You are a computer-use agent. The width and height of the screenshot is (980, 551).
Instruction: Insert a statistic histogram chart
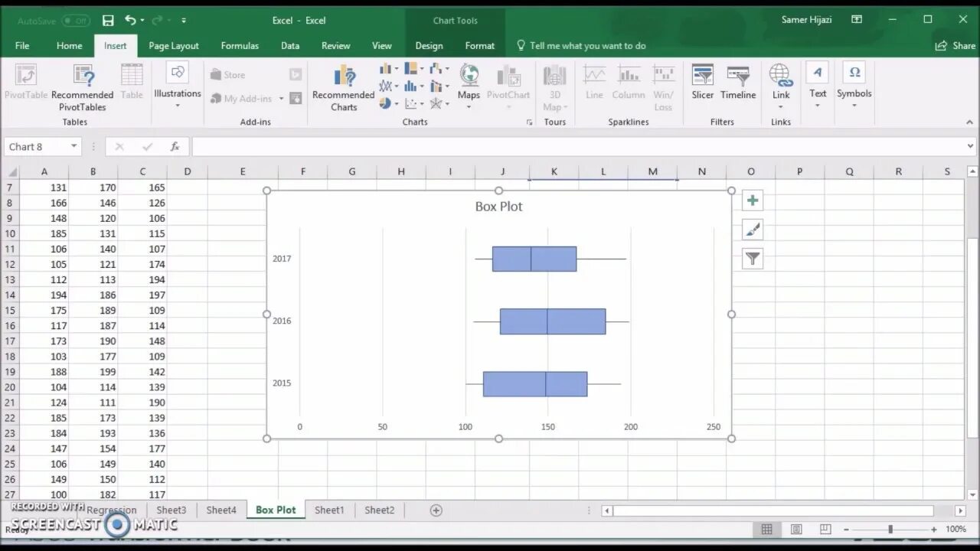pyautogui.click(x=414, y=86)
